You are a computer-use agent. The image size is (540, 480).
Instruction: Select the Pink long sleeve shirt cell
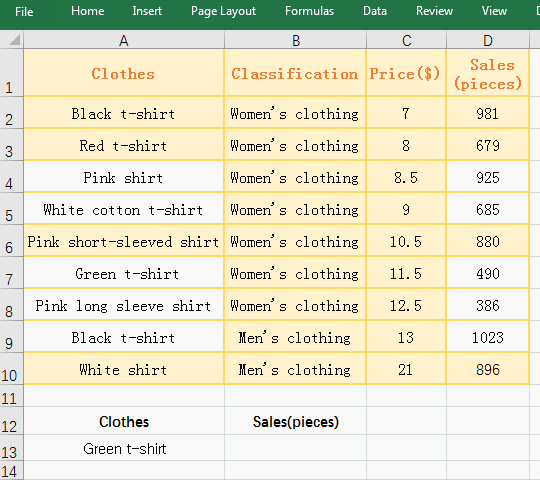[x=124, y=305]
